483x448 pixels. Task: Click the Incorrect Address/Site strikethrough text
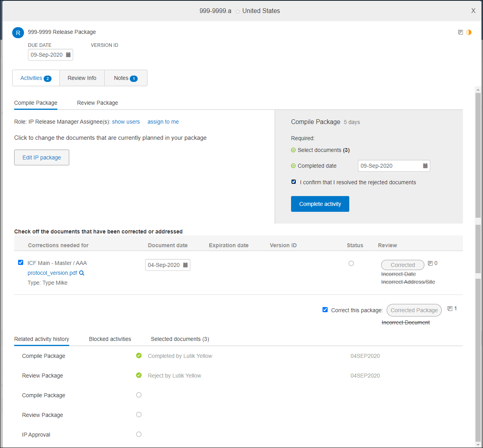[x=408, y=282]
